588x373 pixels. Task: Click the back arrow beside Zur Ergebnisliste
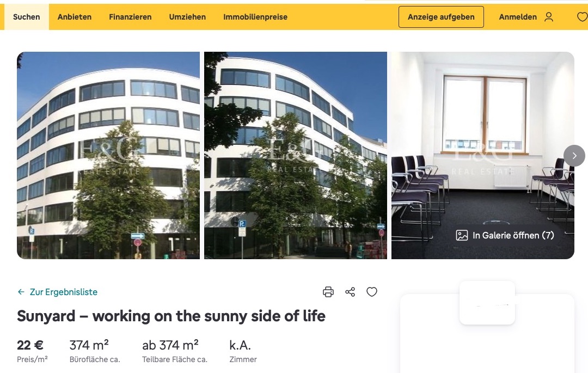coord(21,292)
